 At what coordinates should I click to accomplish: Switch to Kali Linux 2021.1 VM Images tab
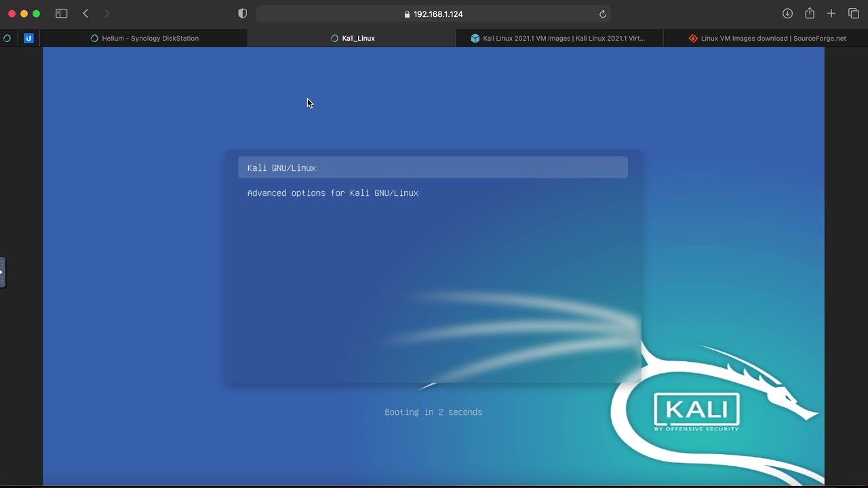click(x=559, y=39)
